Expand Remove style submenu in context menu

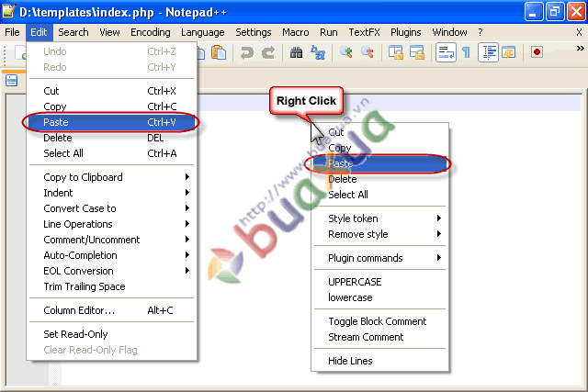[x=379, y=234]
